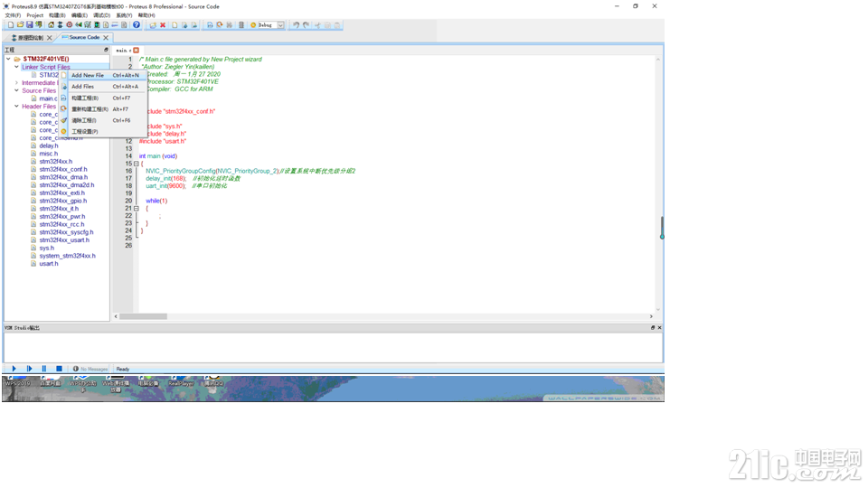
Task: Stop the simulation
Action: (59, 369)
